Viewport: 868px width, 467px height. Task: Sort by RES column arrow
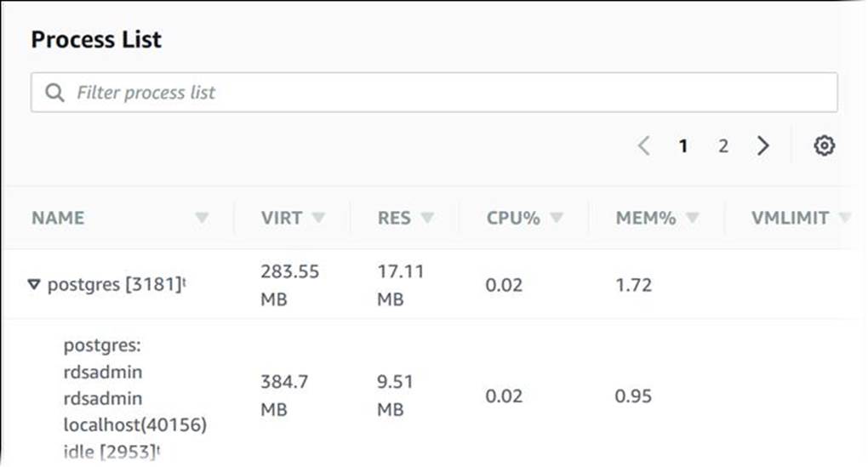click(x=427, y=219)
